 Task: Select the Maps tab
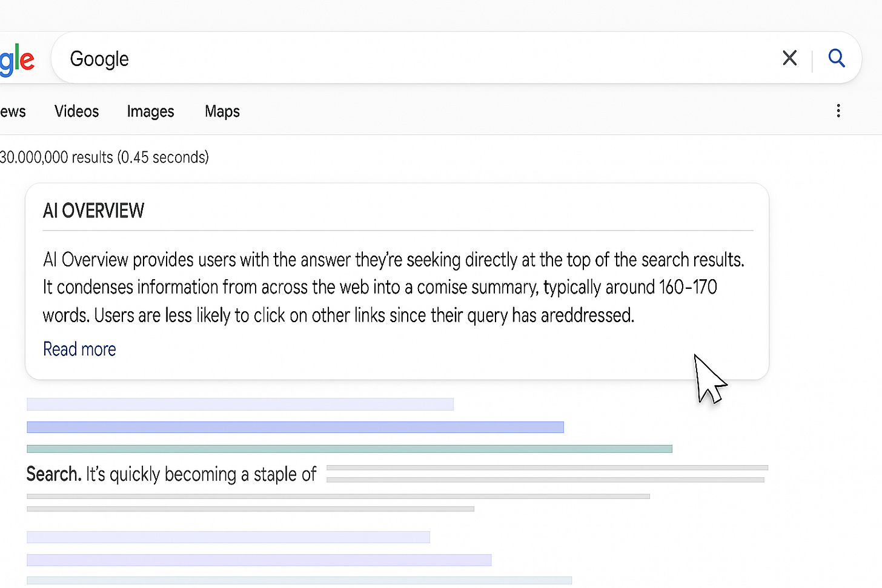coord(222,111)
